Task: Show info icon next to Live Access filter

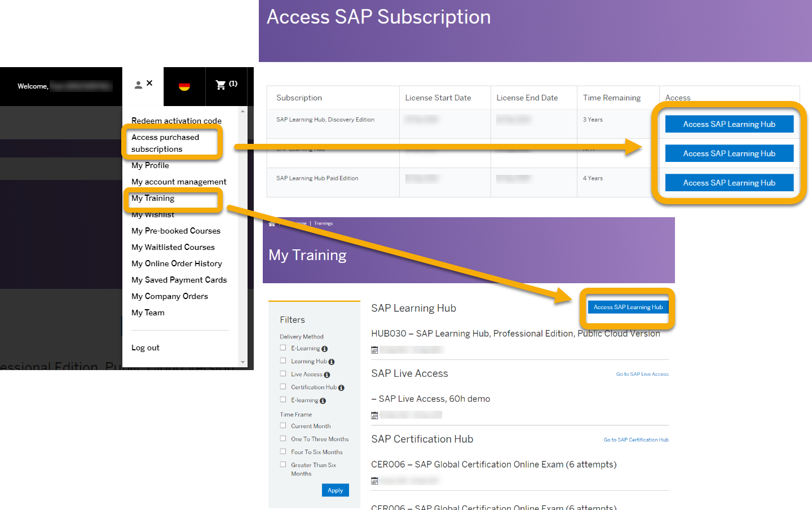Action: pos(327,375)
